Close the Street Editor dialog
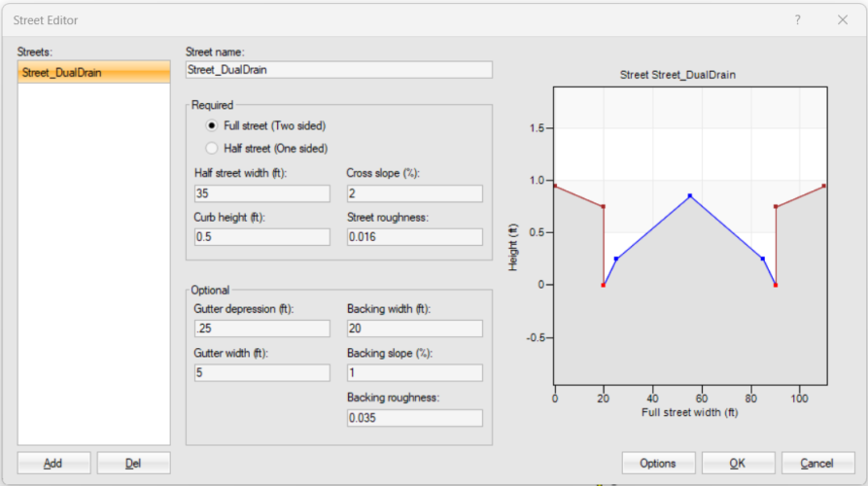The image size is (868, 486). coord(843,20)
